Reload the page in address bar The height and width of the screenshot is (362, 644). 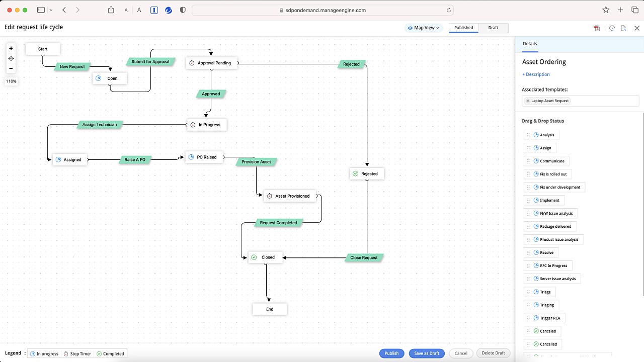(449, 10)
